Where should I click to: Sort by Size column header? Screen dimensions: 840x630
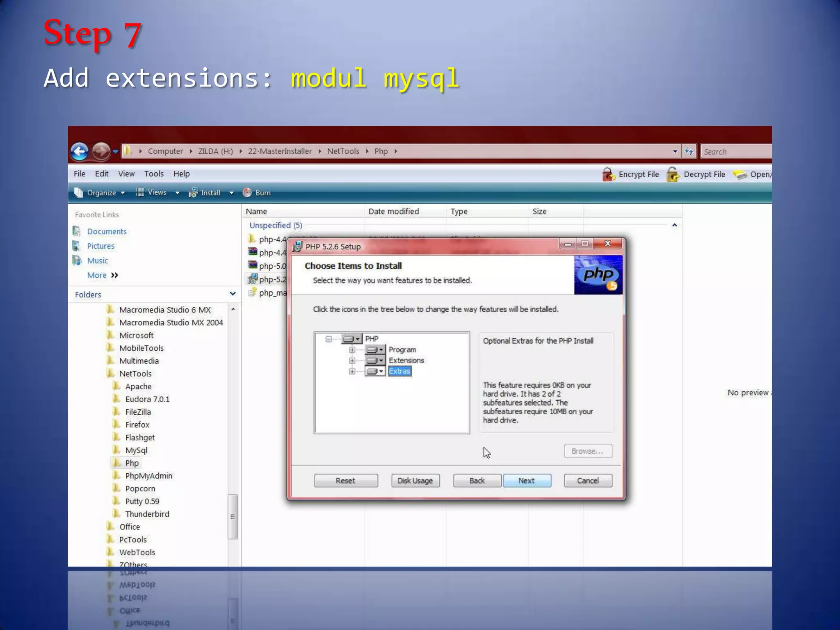(556, 211)
